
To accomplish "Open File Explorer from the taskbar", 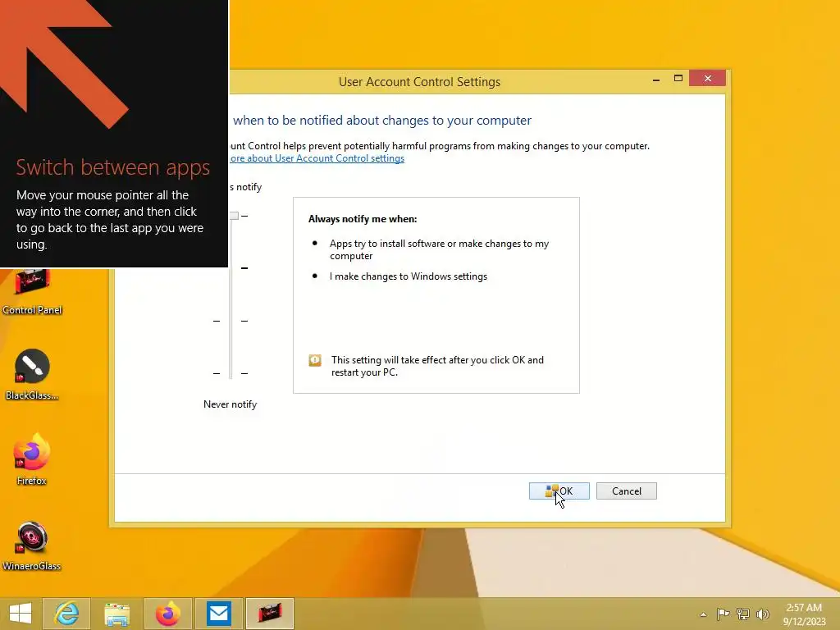I will [x=116, y=614].
